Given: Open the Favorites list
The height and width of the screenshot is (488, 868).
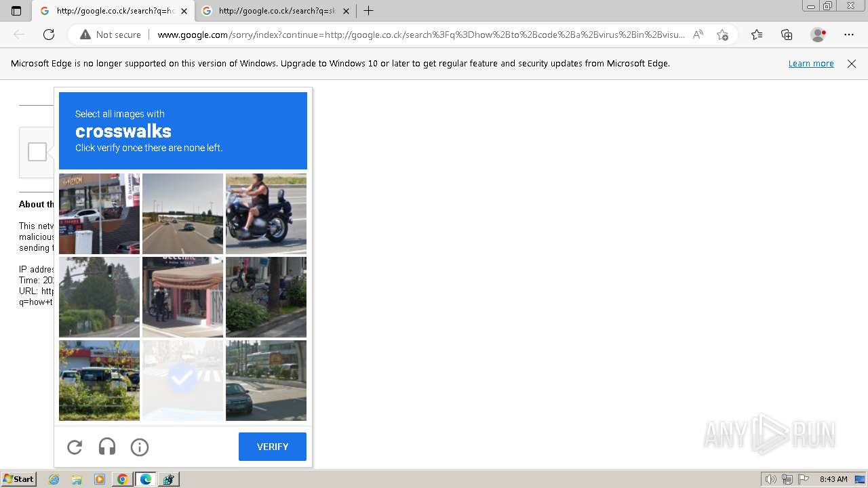Looking at the screenshot, I should click(x=757, y=35).
